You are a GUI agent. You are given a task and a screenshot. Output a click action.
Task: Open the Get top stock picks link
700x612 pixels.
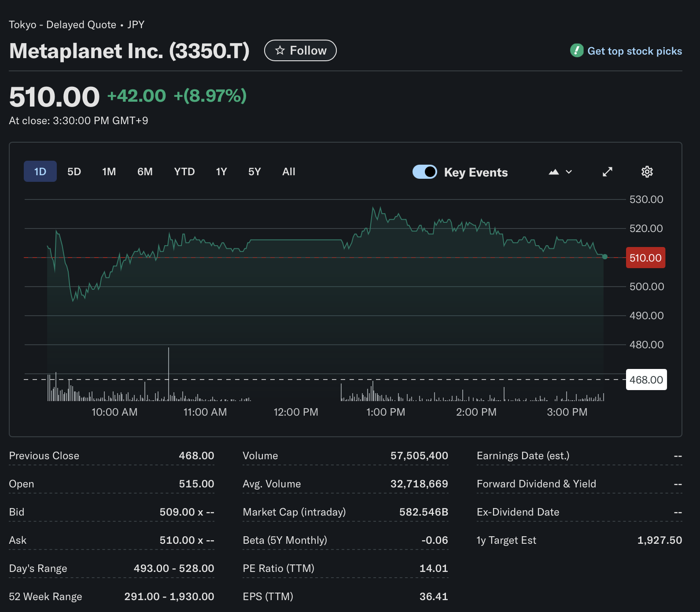[634, 51]
